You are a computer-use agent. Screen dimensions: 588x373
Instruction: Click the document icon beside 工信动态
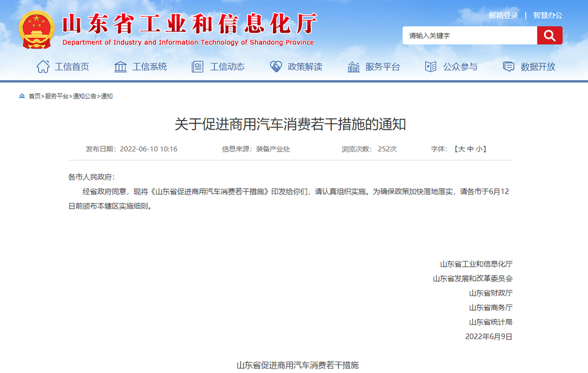197,67
